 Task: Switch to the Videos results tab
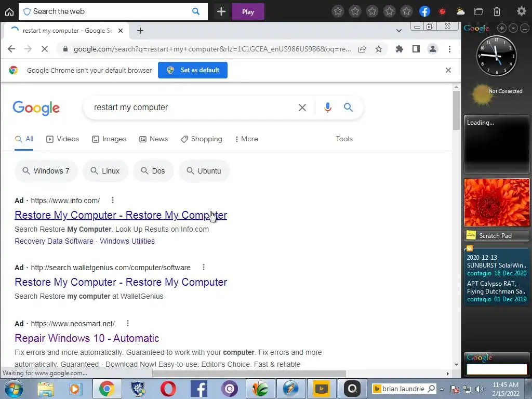pyautogui.click(x=63, y=139)
